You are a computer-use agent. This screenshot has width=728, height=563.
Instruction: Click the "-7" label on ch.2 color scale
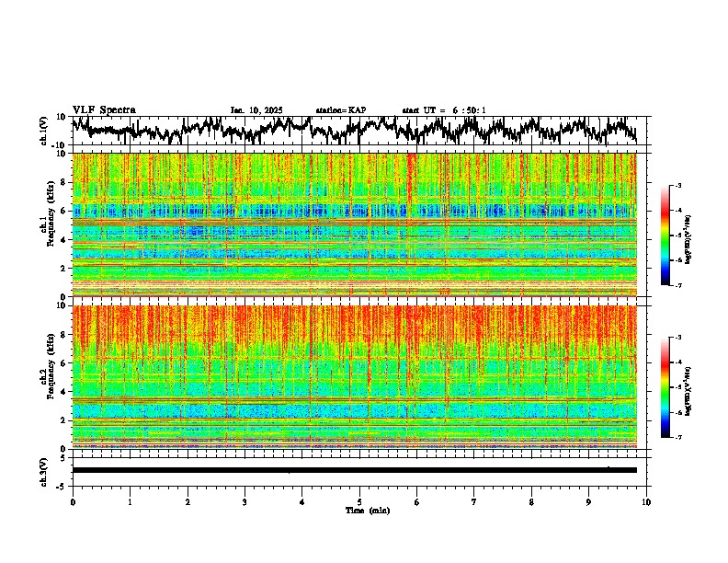[678, 437]
